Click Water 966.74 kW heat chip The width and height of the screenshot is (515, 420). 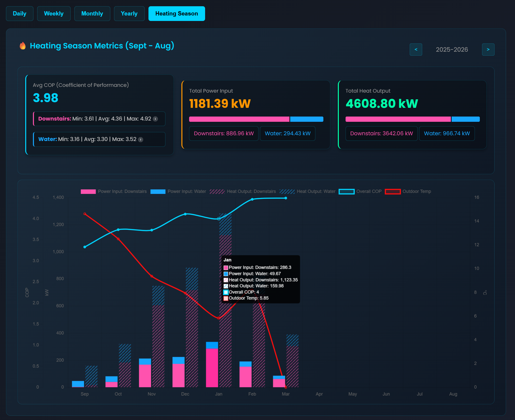(447, 134)
